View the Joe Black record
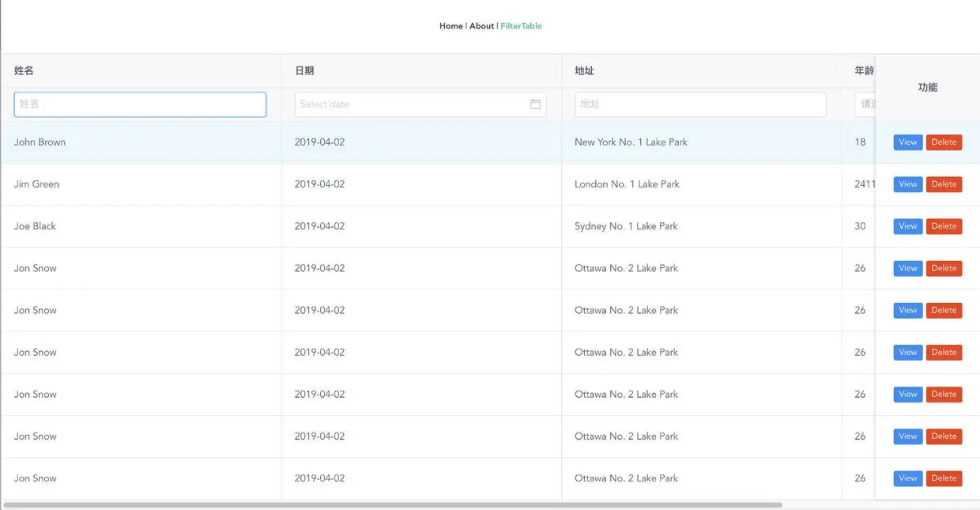The image size is (980, 510). (908, 226)
